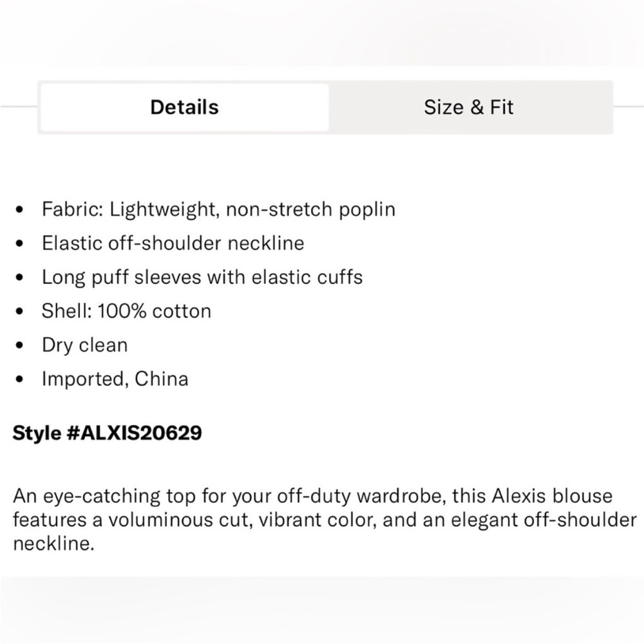The image size is (644, 644).
Task: Click the bullet before Dry clean
Action: coord(19,345)
